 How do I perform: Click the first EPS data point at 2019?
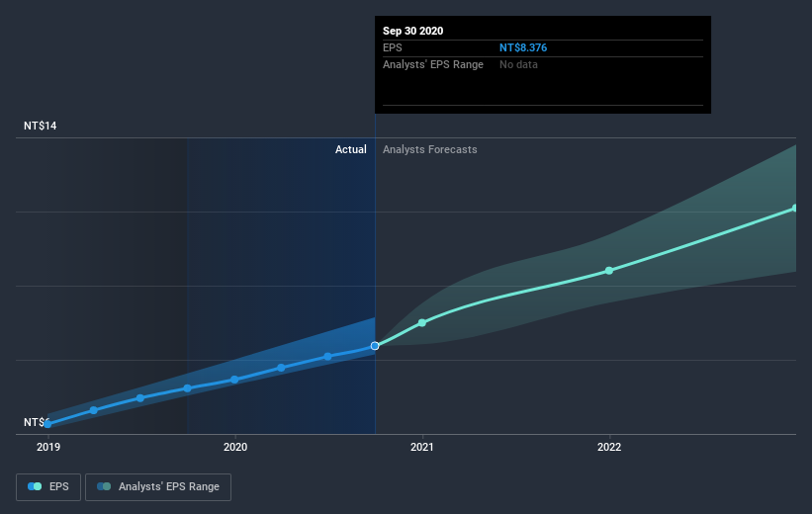pos(47,424)
